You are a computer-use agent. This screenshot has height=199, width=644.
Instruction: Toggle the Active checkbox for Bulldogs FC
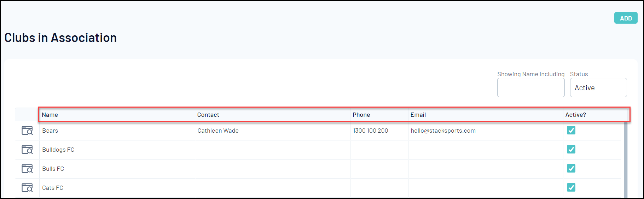tap(571, 149)
